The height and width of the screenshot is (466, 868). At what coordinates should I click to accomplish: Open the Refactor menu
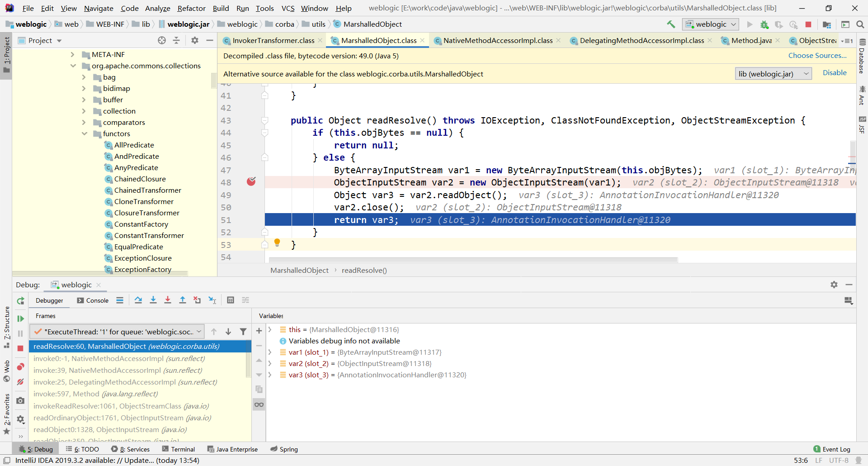191,8
